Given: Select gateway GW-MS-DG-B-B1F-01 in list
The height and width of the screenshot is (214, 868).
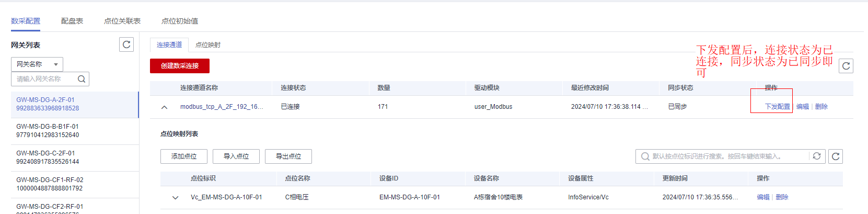Looking at the screenshot, I should click(x=75, y=131).
